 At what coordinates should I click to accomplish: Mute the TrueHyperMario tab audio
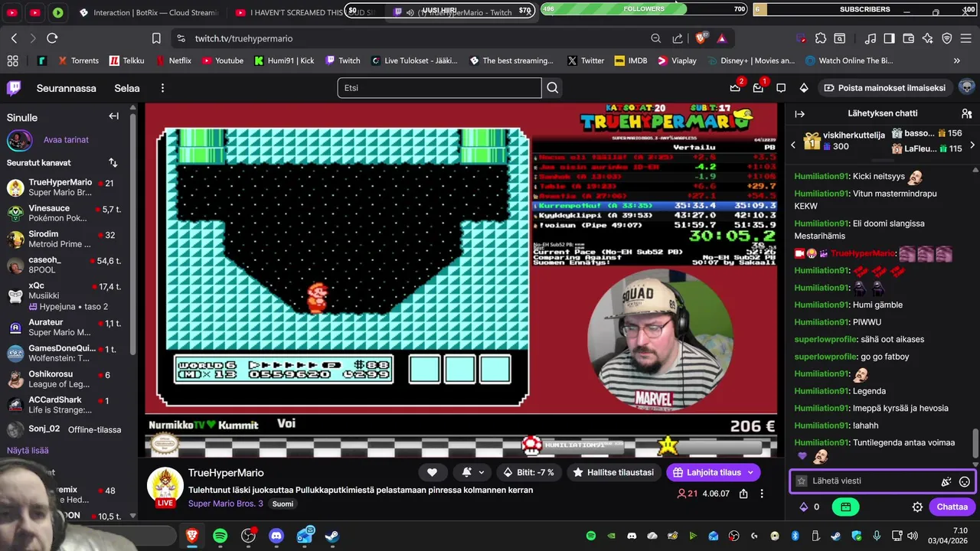coord(410,12)
